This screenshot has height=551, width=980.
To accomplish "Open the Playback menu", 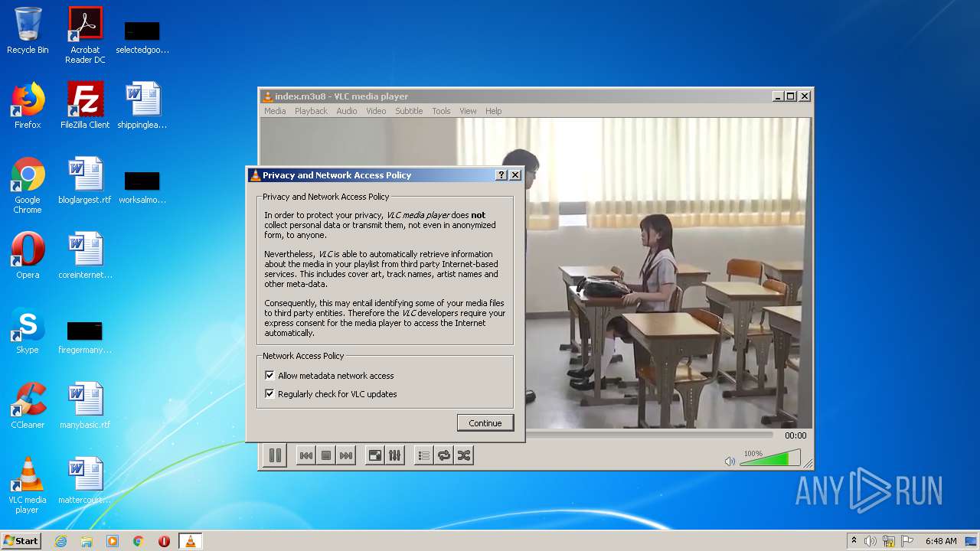I will click(311, 111).
